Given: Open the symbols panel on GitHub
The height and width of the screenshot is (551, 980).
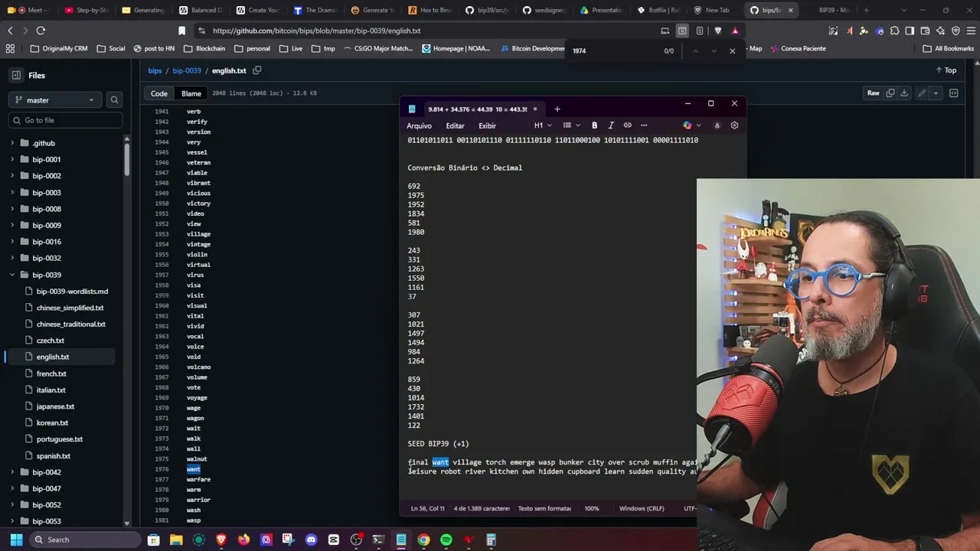Looking at the screenshot, I should (x=954, y=93).
